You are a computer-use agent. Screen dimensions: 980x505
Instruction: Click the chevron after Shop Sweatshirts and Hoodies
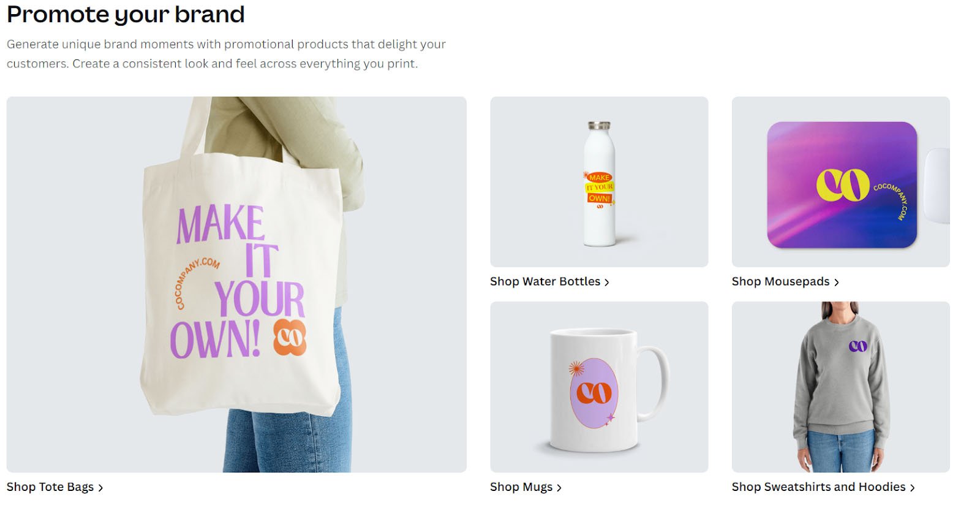[912, 488]
